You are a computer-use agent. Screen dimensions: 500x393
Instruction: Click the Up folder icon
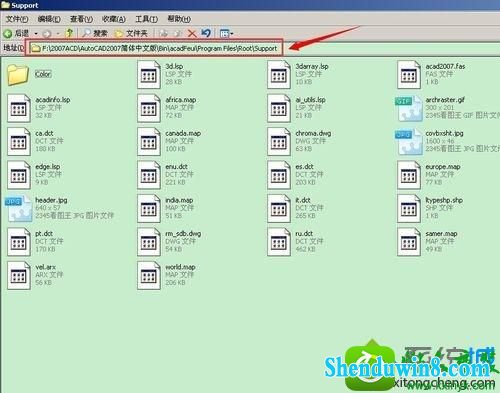(x=69, y=33)
